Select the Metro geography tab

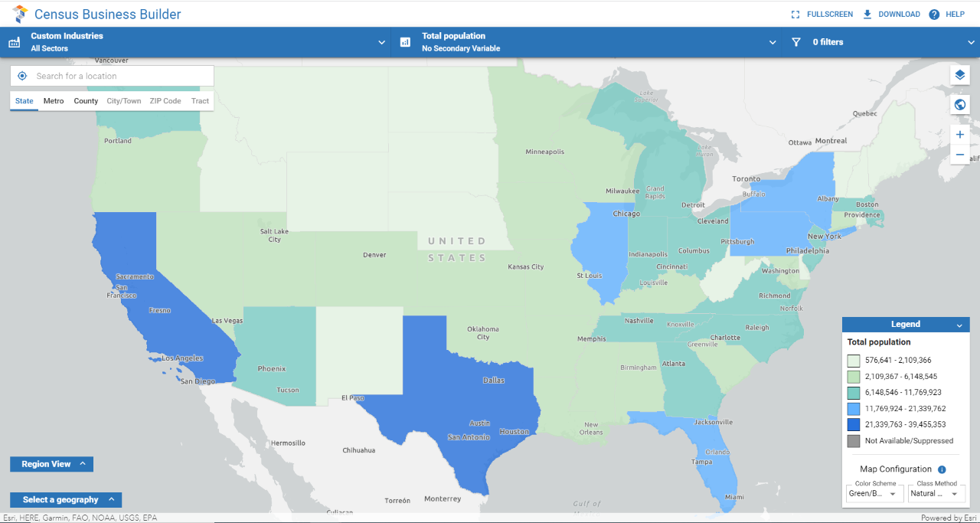(54, 101)
